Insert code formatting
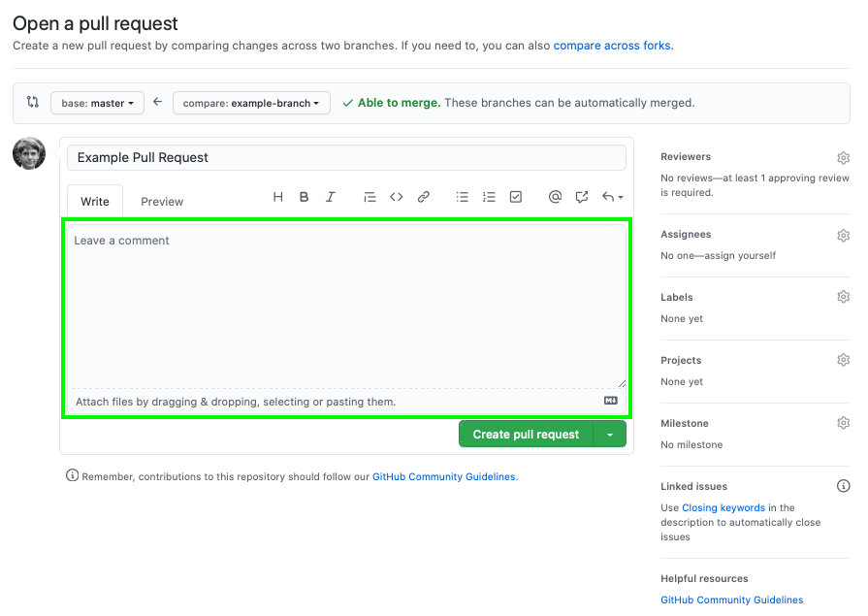 [397, 197]
